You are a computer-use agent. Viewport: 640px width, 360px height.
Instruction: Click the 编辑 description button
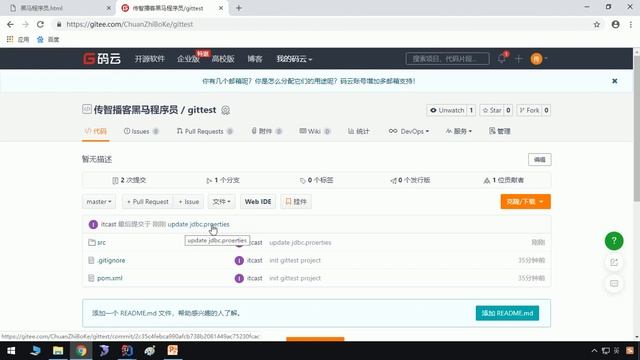540,160
